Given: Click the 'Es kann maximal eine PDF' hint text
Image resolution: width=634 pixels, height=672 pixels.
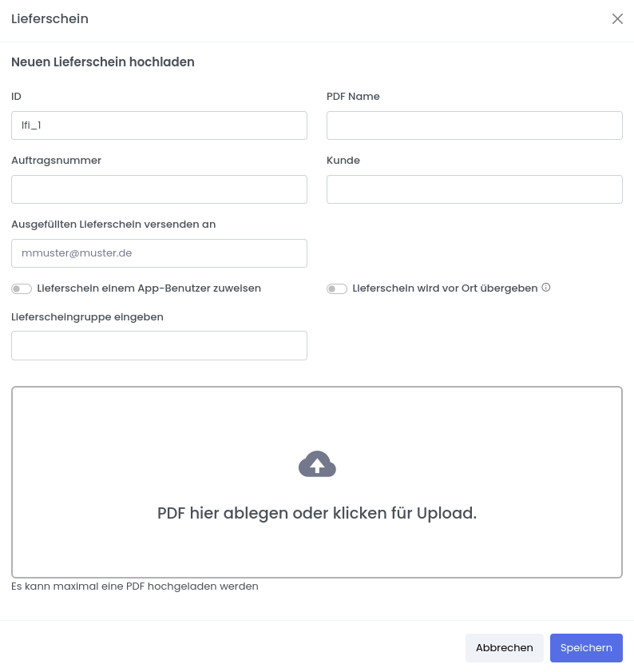Looking at the screenshot, I should point(135,586).
